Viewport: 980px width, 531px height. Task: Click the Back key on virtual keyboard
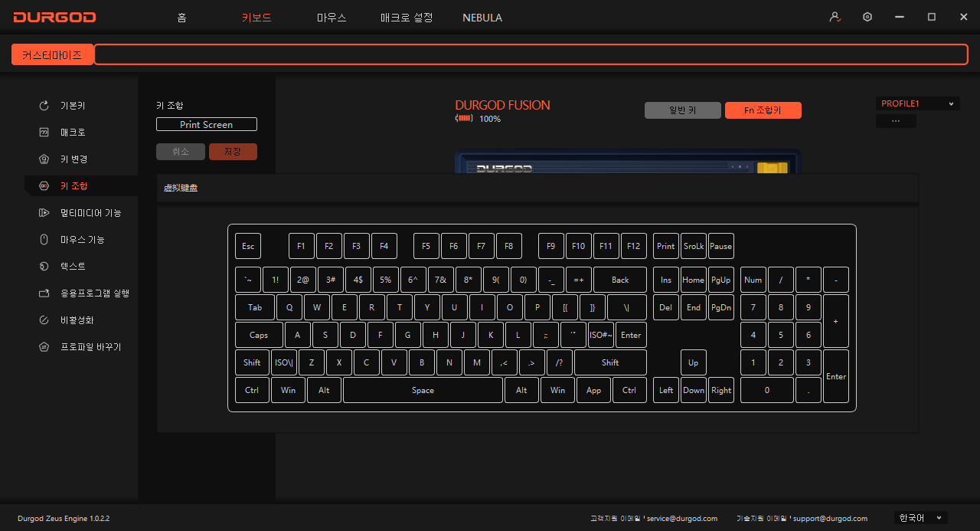[620, 280]
